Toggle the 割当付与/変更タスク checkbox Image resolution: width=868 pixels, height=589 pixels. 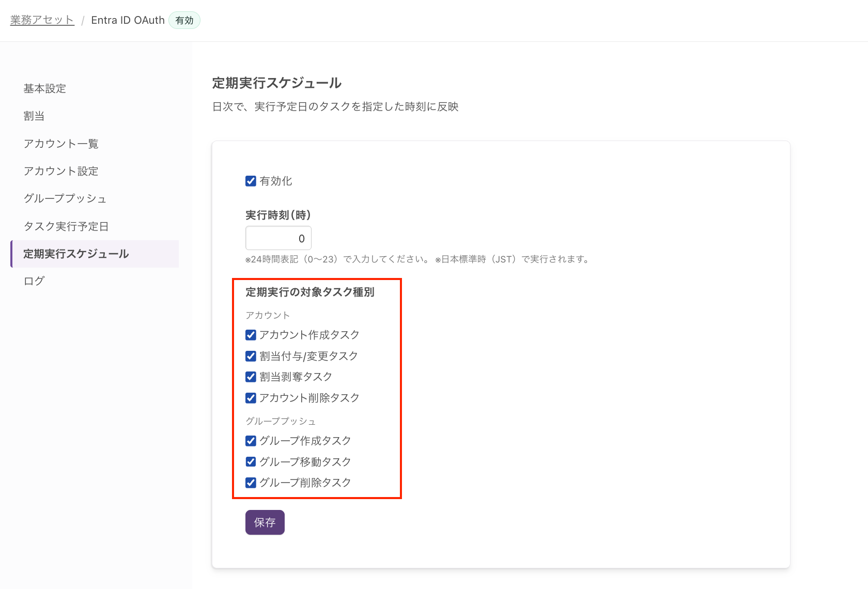[251, 356]
